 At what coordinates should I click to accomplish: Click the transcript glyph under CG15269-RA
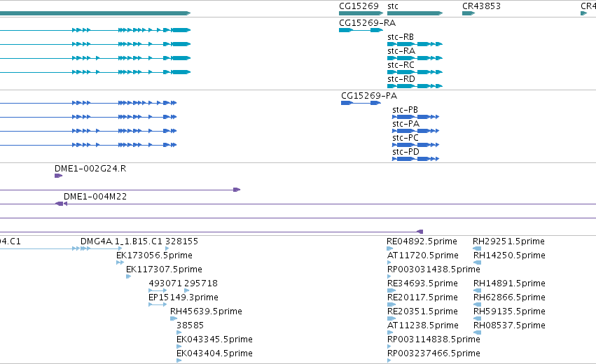pos(361,30)
